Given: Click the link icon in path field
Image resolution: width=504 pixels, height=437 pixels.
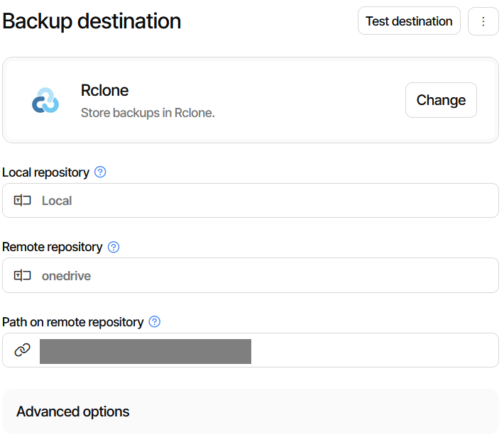Looking at the screenshot, I should click(x=23, y=350).
